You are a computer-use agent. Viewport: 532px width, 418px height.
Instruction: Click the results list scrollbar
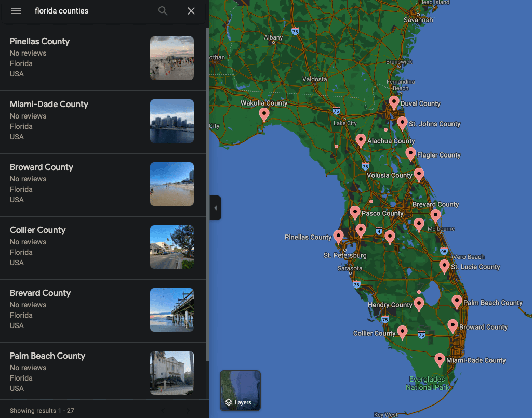(207, 192)
